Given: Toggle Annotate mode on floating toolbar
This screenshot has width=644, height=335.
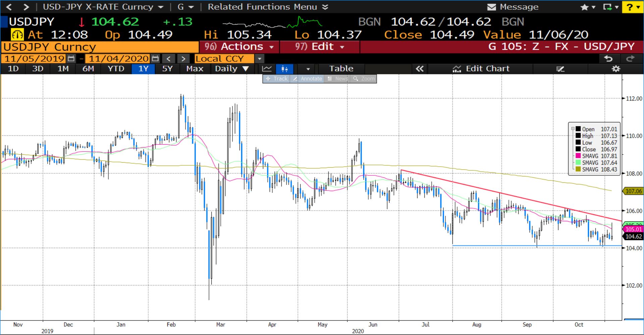Looking at the screenshot, I should (307, 79).
